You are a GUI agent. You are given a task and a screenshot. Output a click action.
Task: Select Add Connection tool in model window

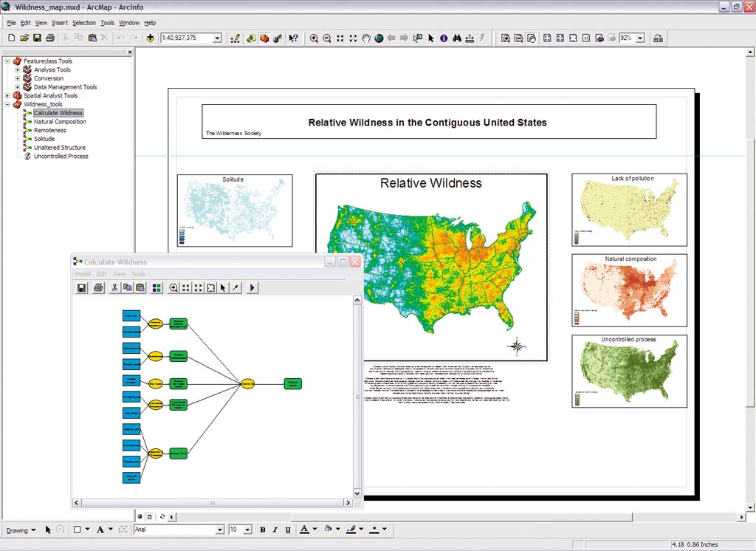[236, 288]
